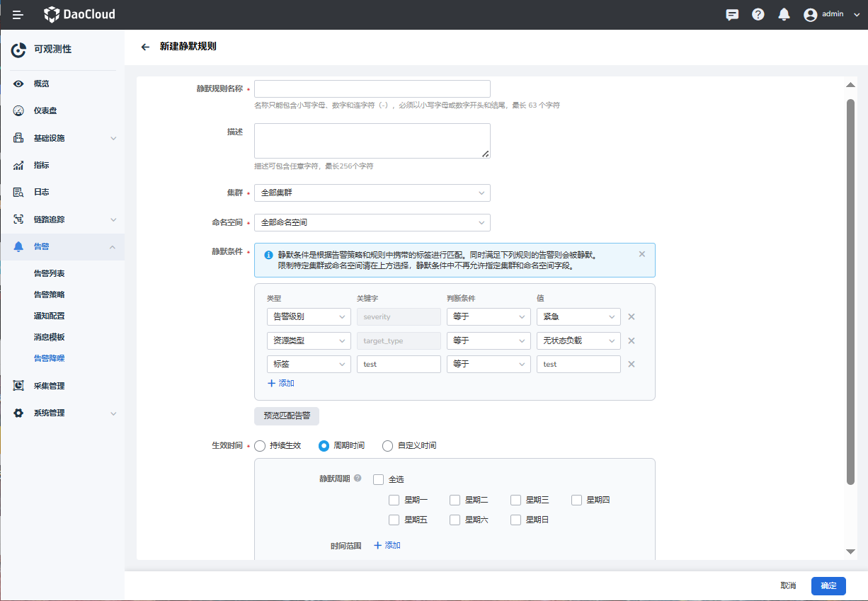
Task: Open the 集群 dropdown
Action: pos(372,193)
